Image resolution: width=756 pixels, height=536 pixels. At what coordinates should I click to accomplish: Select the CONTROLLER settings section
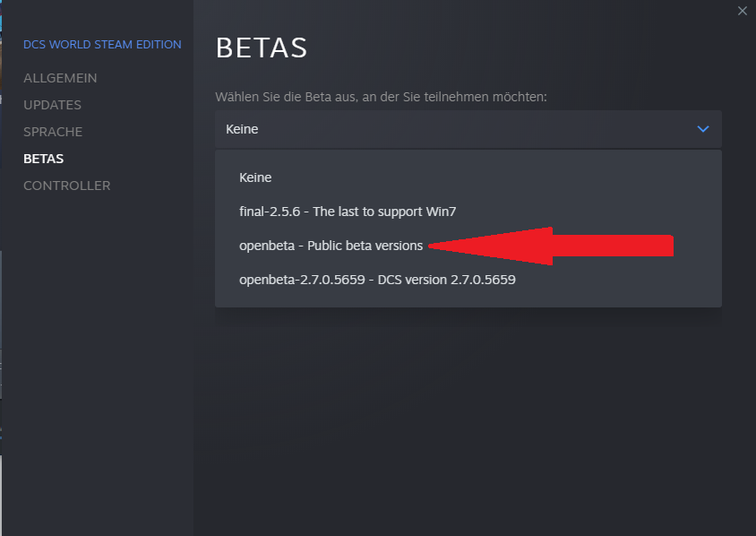tap(66, 186)
